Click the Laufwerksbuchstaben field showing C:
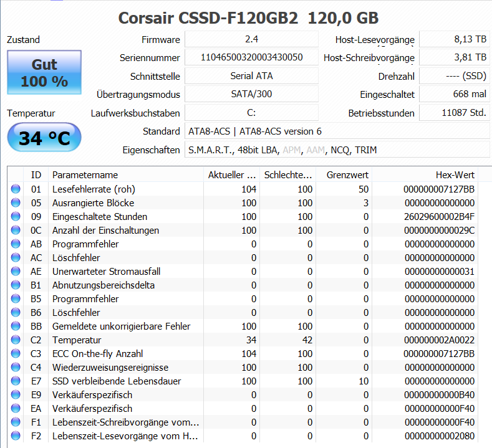 tap(252, 113)
